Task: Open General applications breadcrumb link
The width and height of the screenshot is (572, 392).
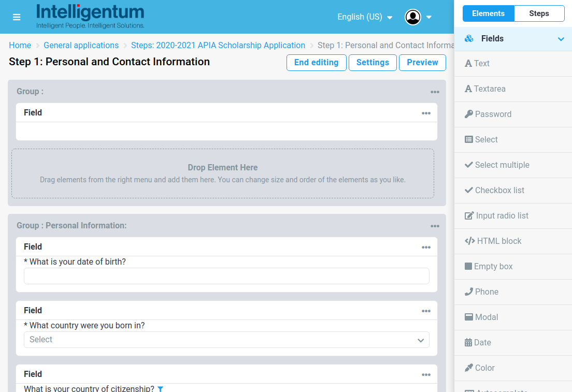Action: [x=81, y=45]
